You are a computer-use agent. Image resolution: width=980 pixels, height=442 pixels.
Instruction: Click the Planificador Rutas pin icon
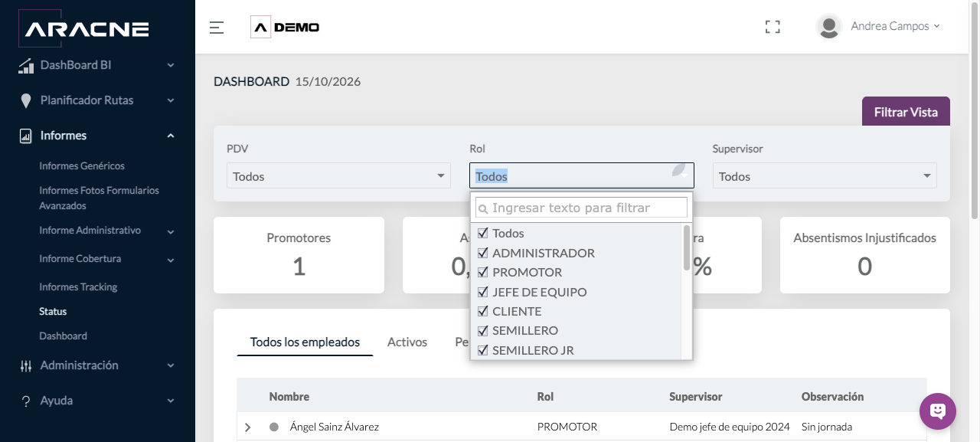click(x=26, y=101)
